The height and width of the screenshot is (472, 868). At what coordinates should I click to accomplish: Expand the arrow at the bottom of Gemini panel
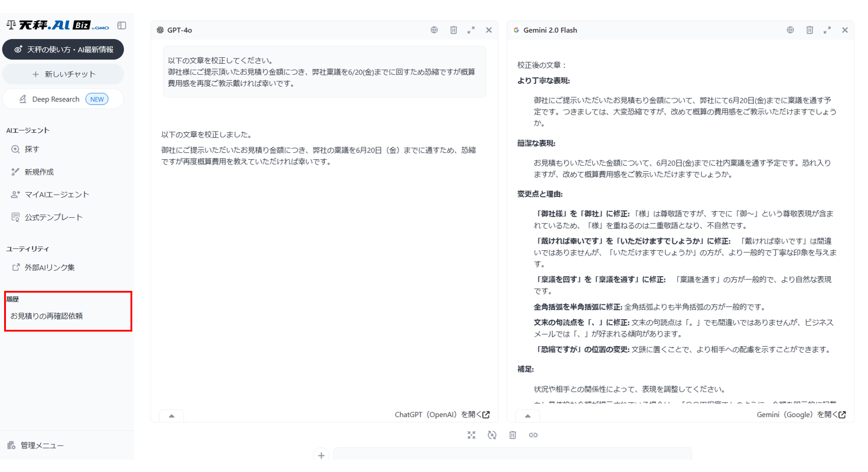pos(528,415)
